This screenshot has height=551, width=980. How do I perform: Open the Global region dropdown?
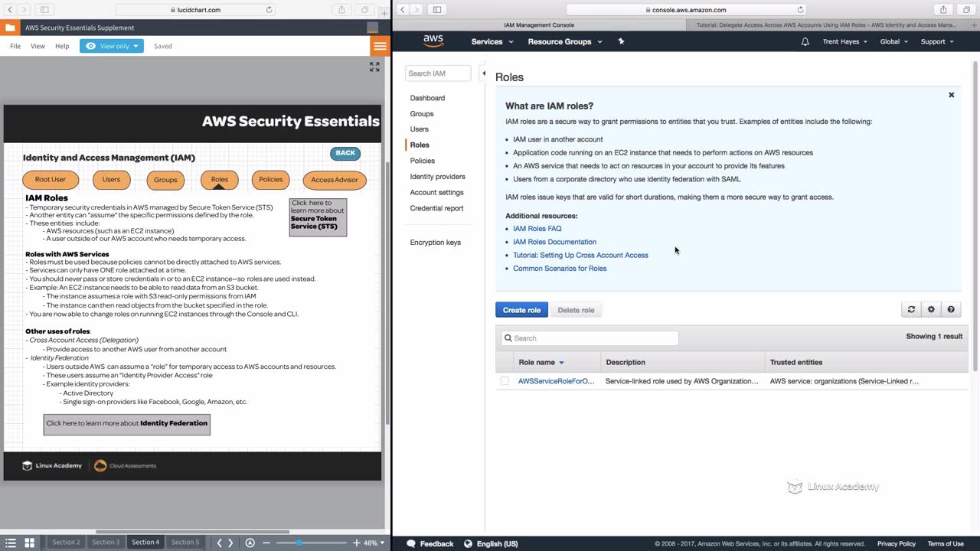point(894,41)
